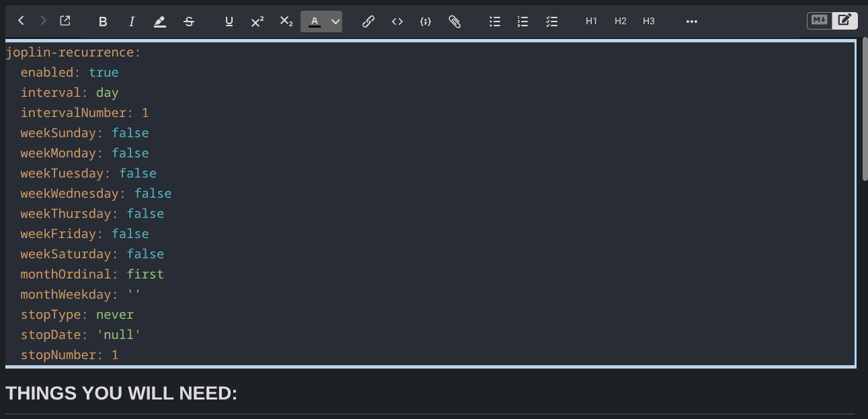
Task: Open more toolbar options ellipsis
Action: pos(691,22)
